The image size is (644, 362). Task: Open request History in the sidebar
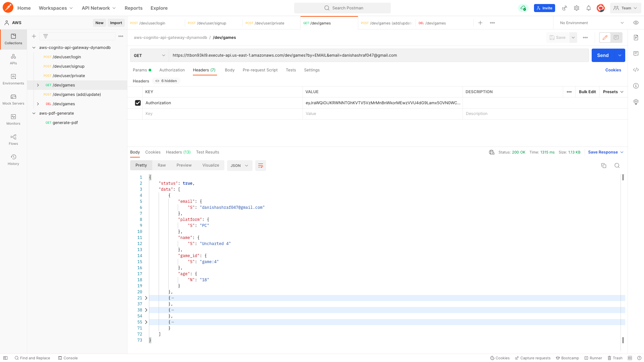[x=13, y=160]
